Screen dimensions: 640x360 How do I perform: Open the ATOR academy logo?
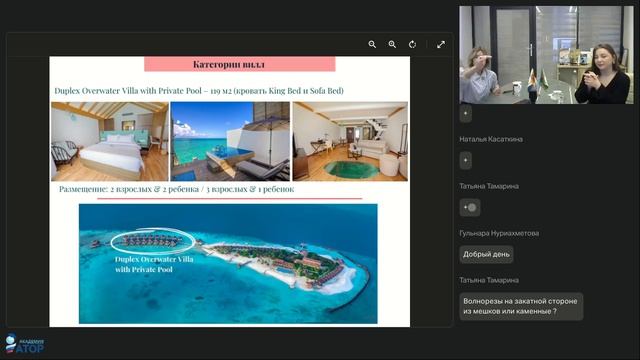pyautogui.click(x=24, y=344)
